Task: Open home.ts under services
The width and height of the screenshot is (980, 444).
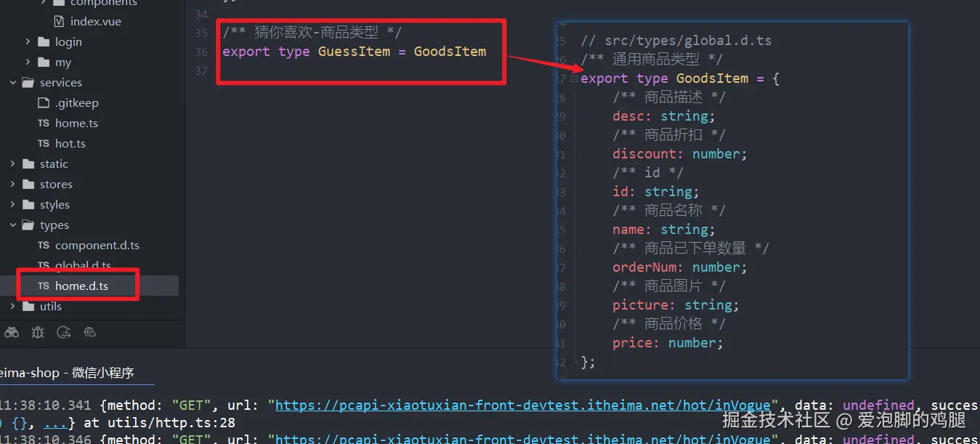Action: [76, 124]
